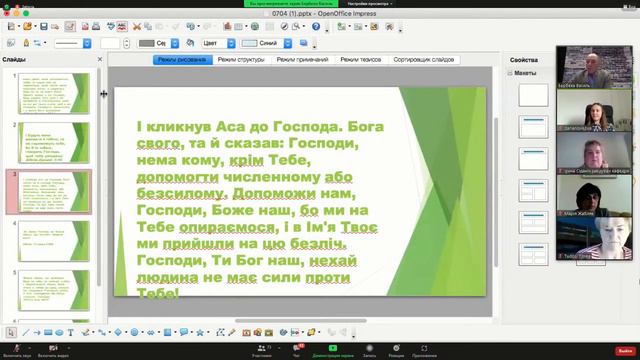Click the light blue fill color swatch
This screenshot has height=360, width=640.
tap(249, 43)
